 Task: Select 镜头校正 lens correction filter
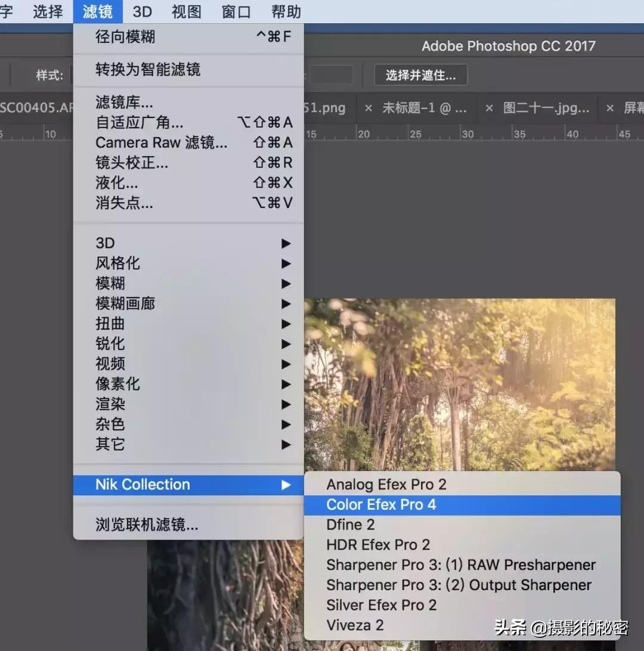(x=132, y=163)
